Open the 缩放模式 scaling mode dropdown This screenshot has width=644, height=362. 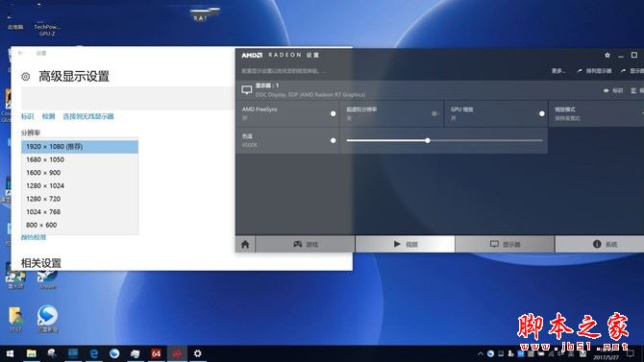(596, 113)
